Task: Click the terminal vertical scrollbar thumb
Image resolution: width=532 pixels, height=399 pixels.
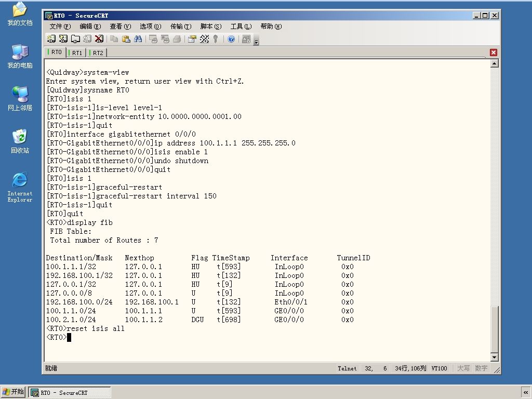Action: [x=495, y=329]
